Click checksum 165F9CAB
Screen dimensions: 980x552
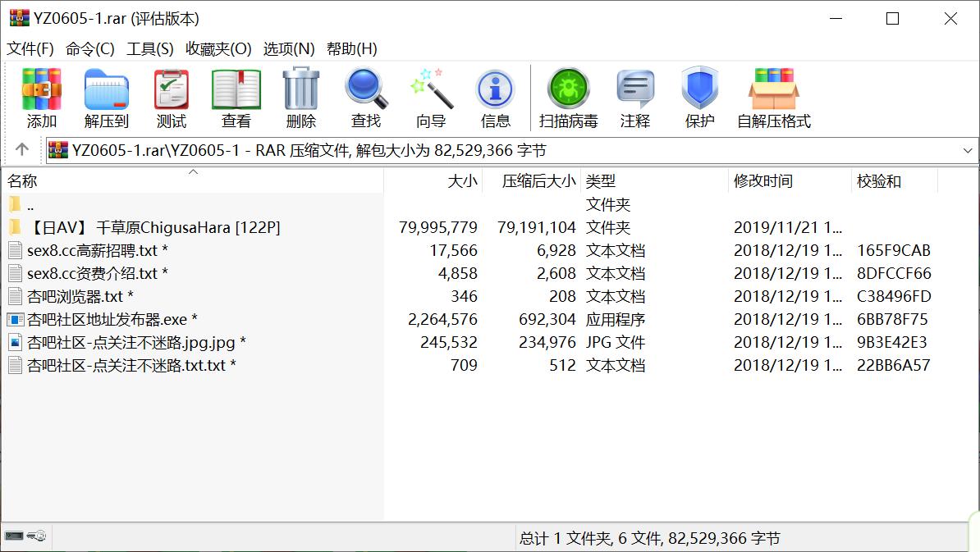tap(893, 250)
